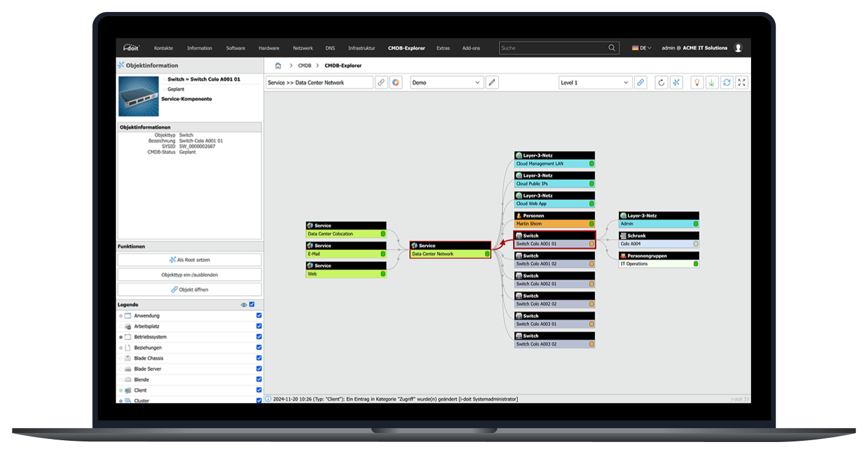
Task: Switch to the Infrastruktur menu item
Action: [x=361, y=48]
